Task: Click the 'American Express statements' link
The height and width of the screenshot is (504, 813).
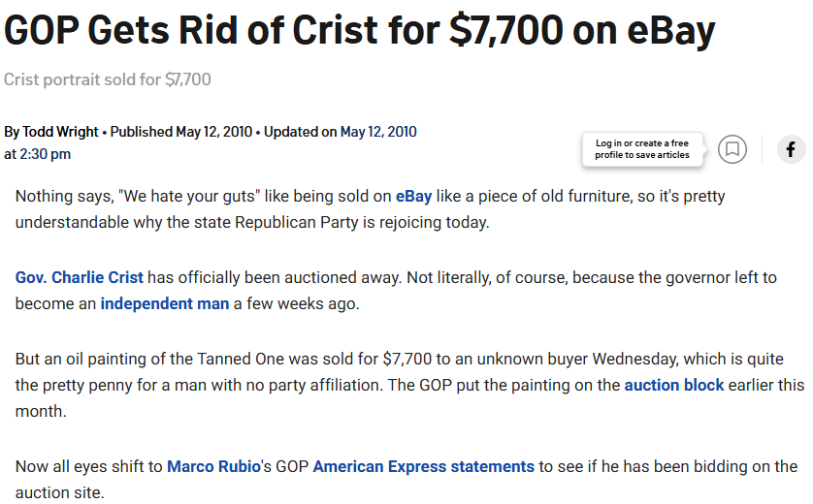Action: click(x=424, y=467)
